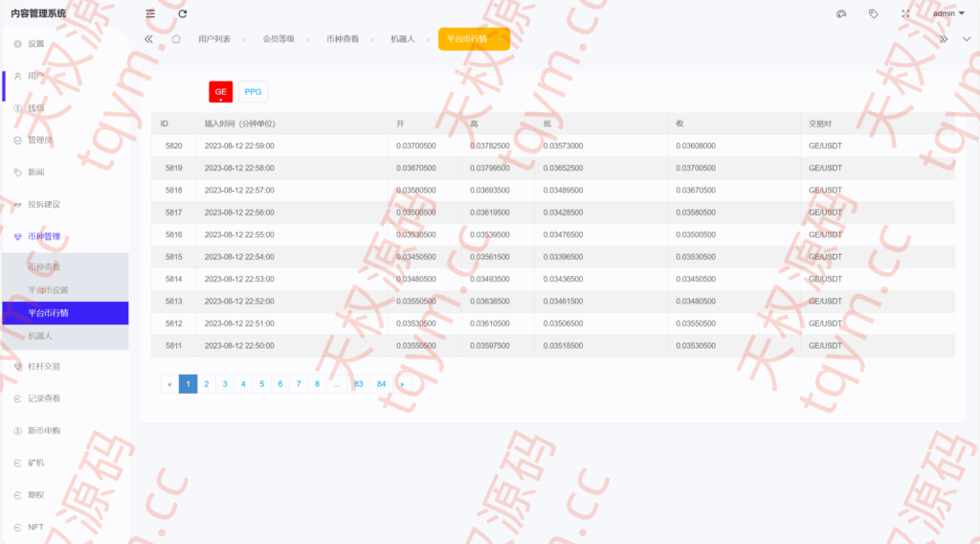Click the refresh page icon

point(183,13)
